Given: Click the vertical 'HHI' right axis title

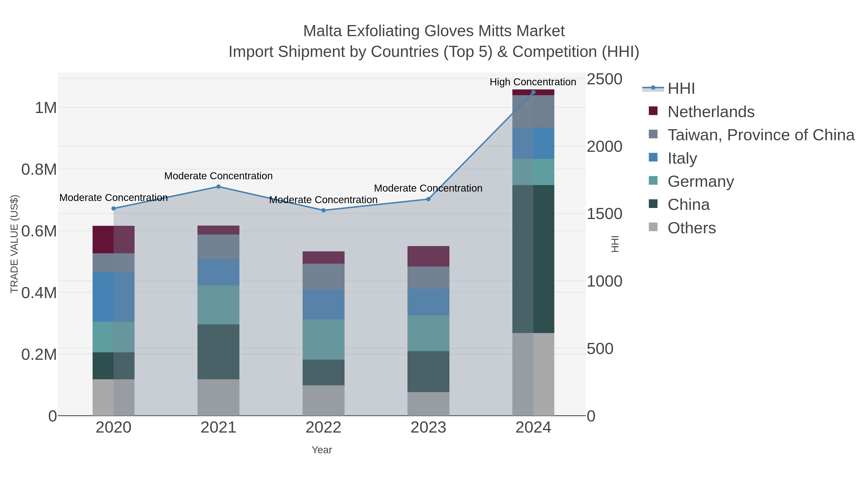Looking at the screenshot, I should pyautogui.click(x=615, y=244).
